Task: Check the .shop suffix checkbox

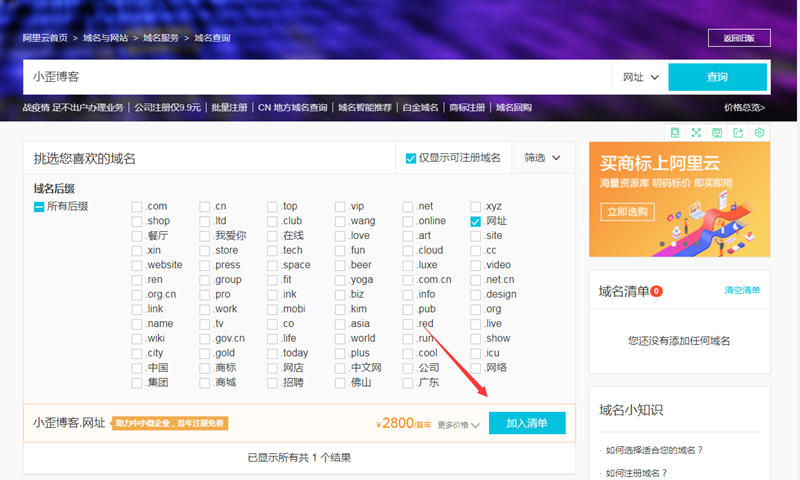Action: 137,221
